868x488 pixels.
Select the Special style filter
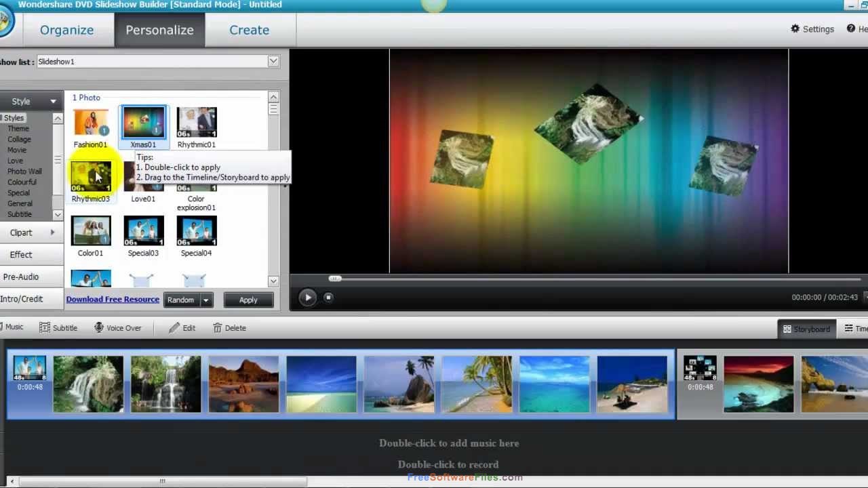coord(18,193)
